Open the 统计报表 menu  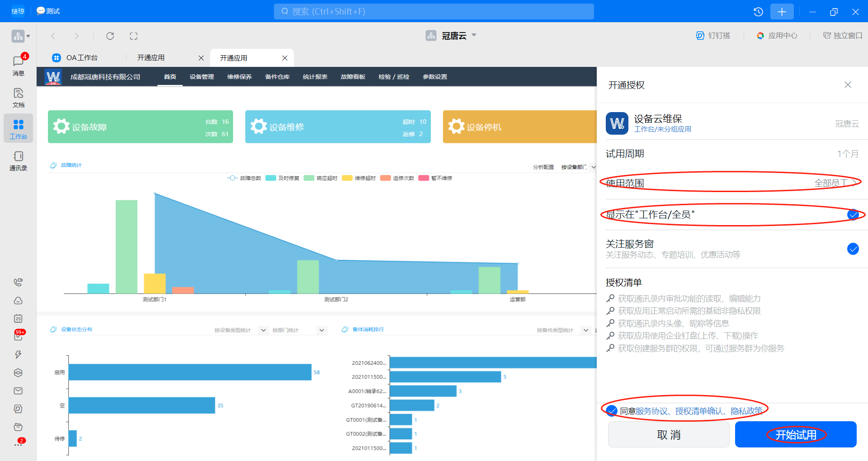coord(315,77)
